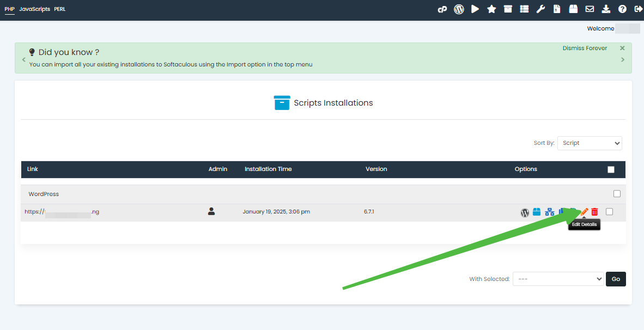
Task: Open the task list icon in top bar
Action: [x=525, y=9]
